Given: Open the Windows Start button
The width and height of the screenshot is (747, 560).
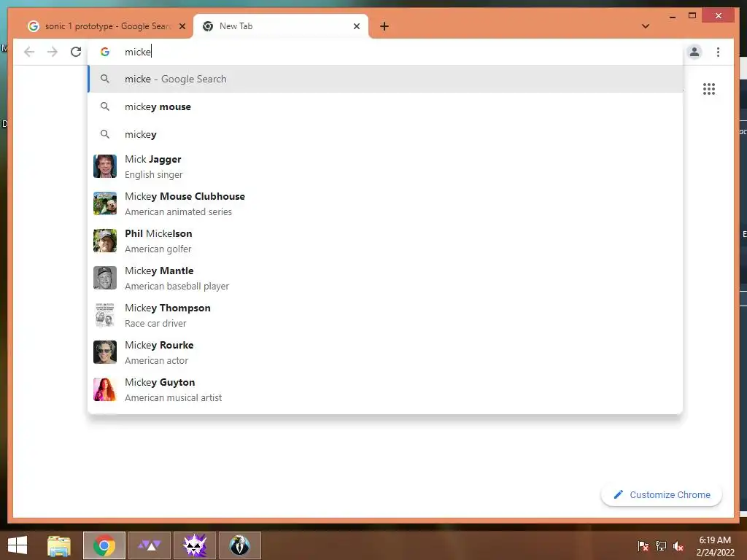Looking at the screenshot, I should click(x=18, y=545).
